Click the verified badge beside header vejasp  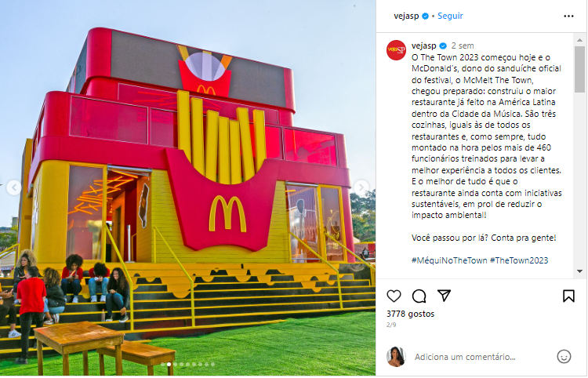tap(425, 16)
